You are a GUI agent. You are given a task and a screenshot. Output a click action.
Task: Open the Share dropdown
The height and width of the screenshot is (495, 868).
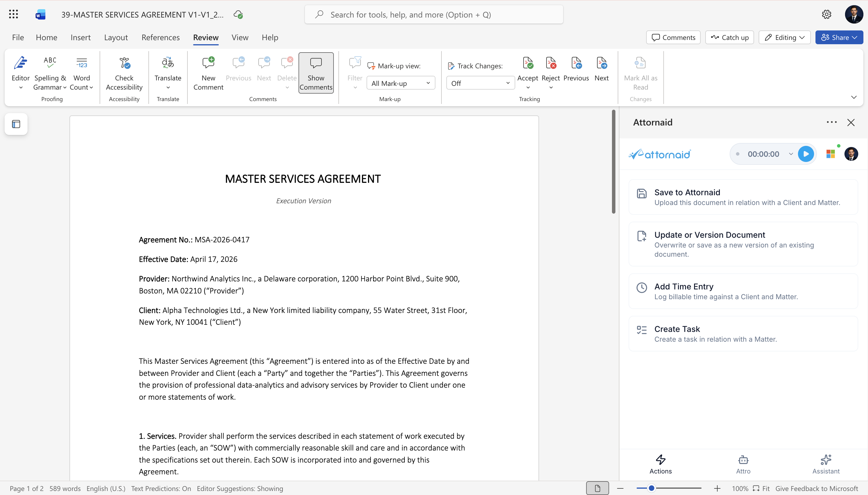[839, 37]
